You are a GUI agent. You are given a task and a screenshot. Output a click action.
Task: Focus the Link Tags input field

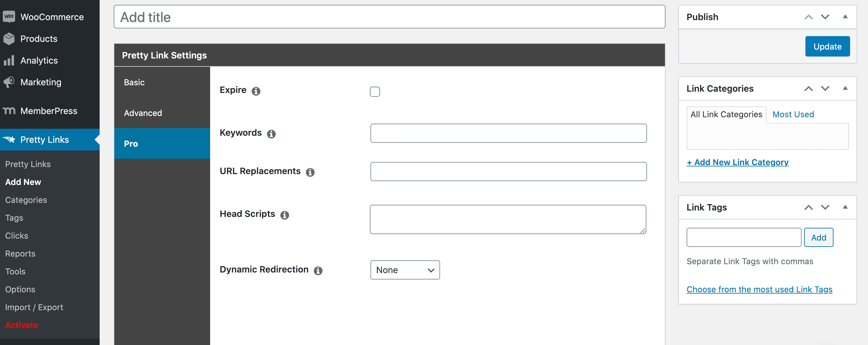click(744, 238)
